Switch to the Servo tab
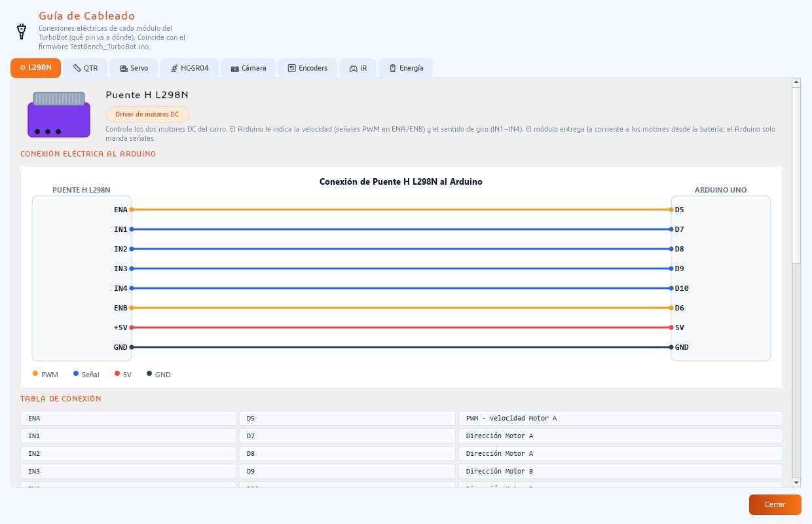This screenshot has height=524, width=812. (x=134, y=68)
